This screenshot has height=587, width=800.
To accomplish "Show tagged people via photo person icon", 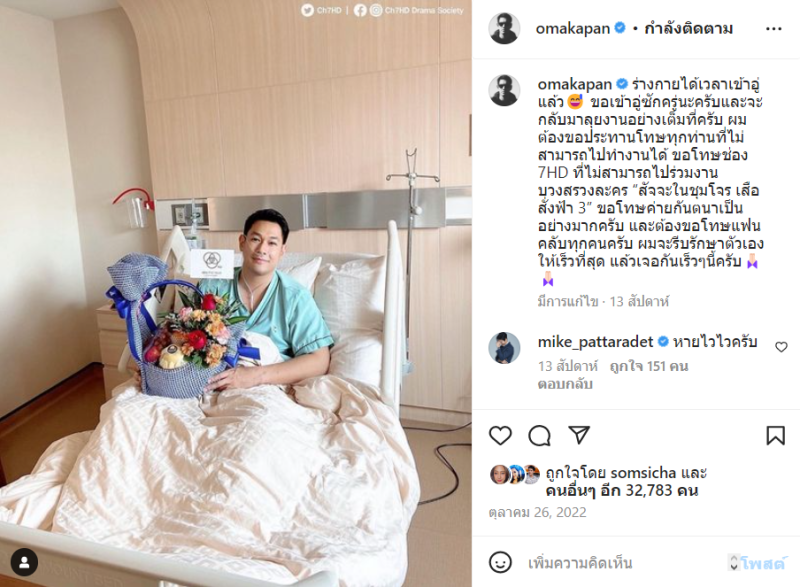I will [x=24, y=563].
